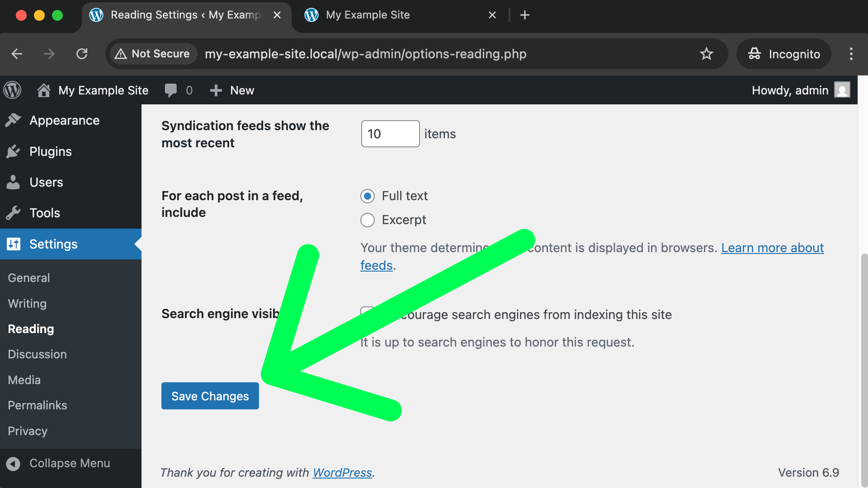
Task: Bookmark the page with the star icon
Action: (x=706, y=54)
